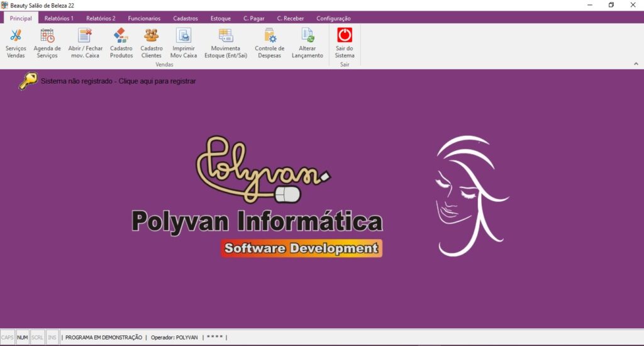Click 'Operador: POLYVAN' in status bar
Viewport: 644px width, 346px height.
click(x=174, y=337)
